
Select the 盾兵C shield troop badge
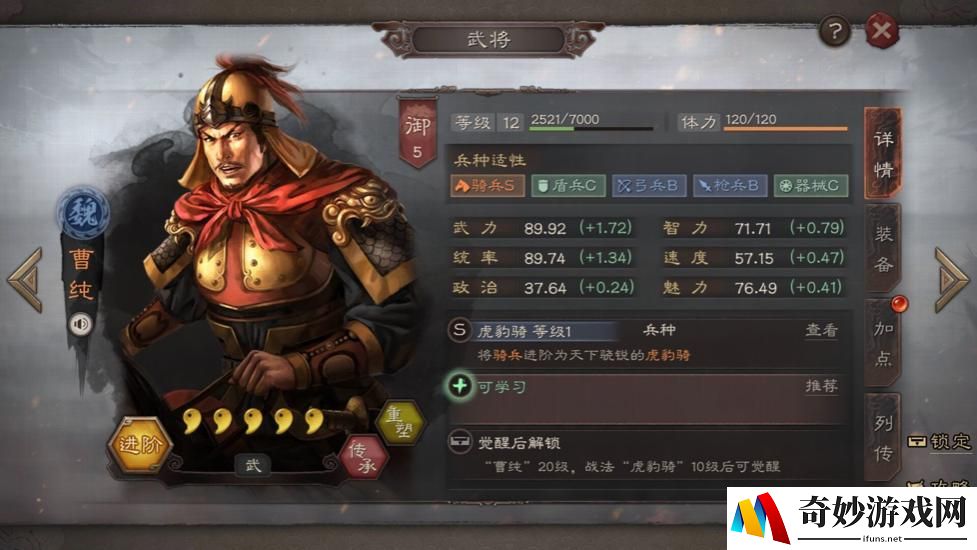click(x=568, y=186)
